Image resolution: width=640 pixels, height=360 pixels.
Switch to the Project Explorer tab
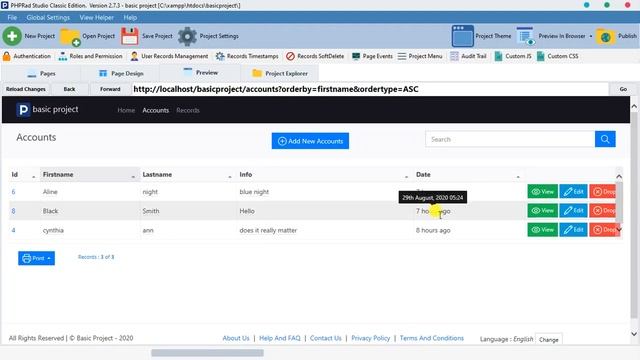tap(280, 73)
